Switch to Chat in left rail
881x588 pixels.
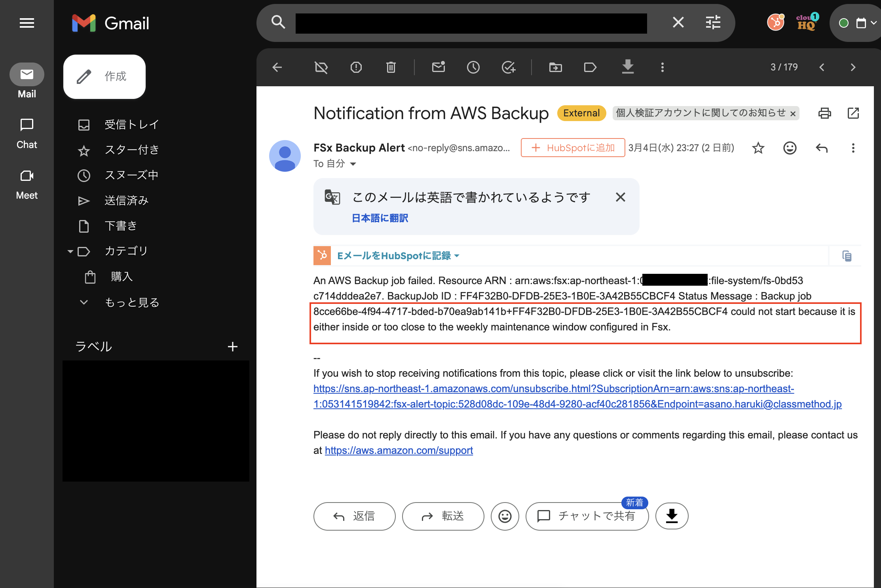tap(27, 133)
